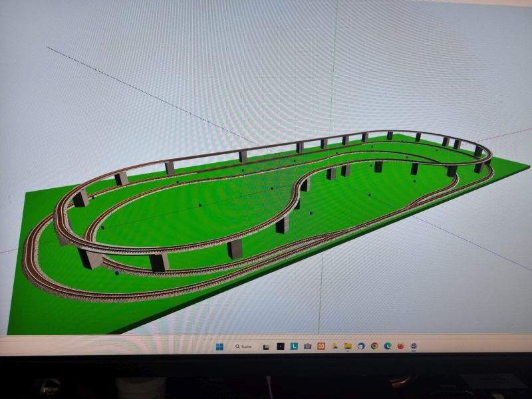Pick the front-left corner support pillar
The image size is (532, 399).
coord(89,258)
